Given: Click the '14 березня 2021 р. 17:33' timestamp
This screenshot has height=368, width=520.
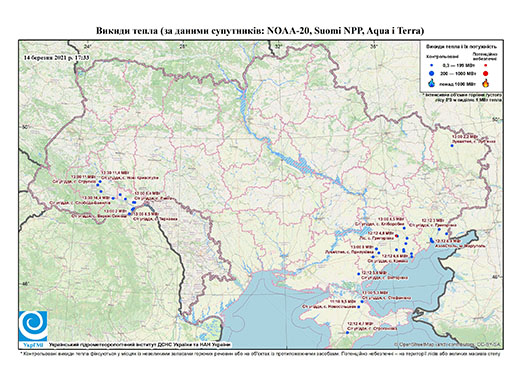Looking at the screenshot, I should click(x=57, y=57).
